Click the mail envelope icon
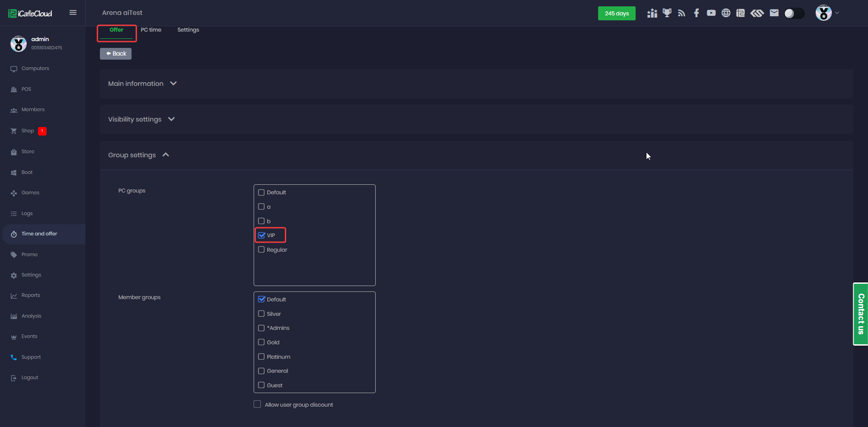 tap(774, 13)
